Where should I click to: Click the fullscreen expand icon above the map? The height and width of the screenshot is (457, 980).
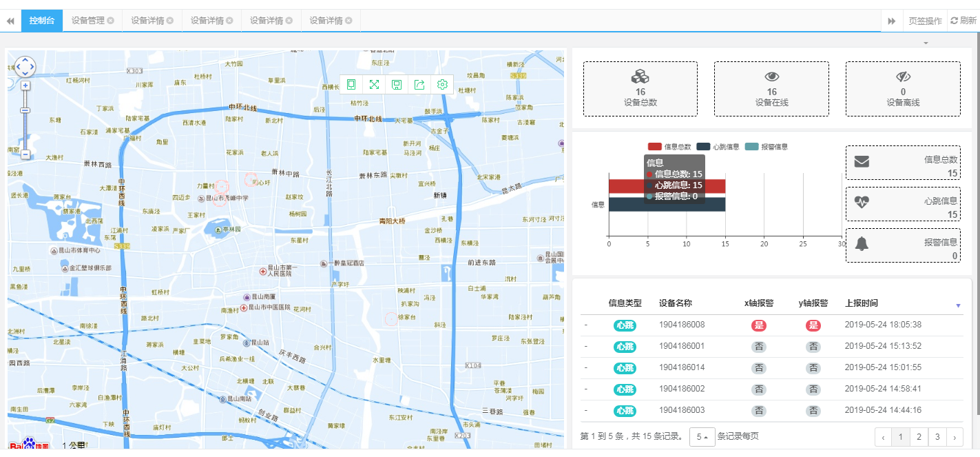coord(375,84)
